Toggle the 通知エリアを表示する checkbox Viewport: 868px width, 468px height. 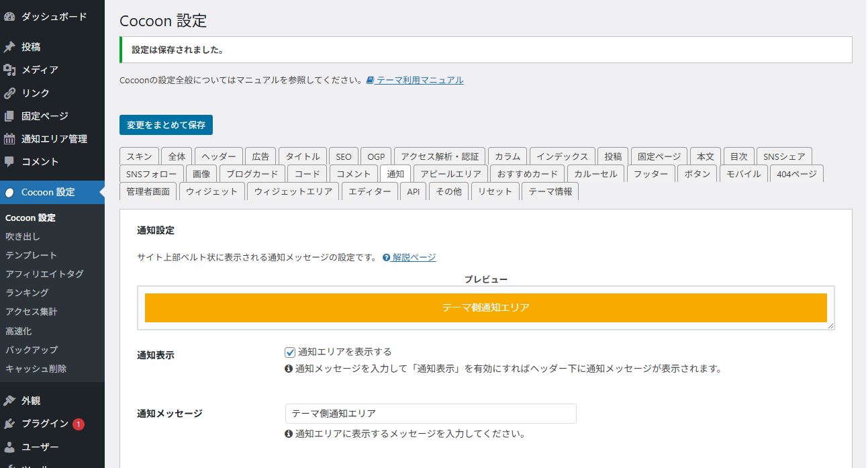tap(290, 352)
